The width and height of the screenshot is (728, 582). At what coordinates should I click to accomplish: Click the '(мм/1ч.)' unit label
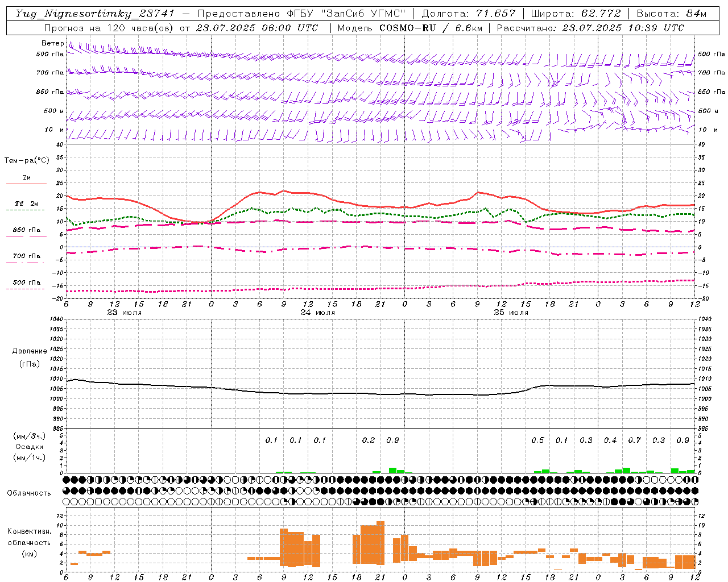point(30,458)
